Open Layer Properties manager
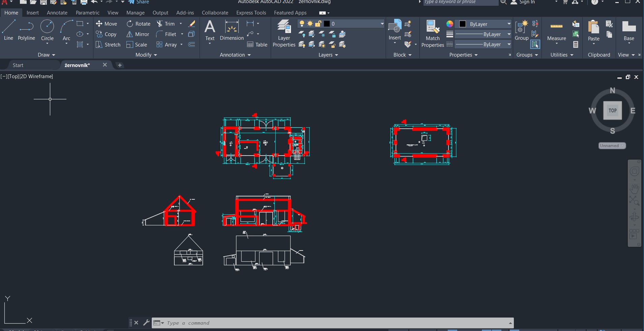 [x=284, y=33]
